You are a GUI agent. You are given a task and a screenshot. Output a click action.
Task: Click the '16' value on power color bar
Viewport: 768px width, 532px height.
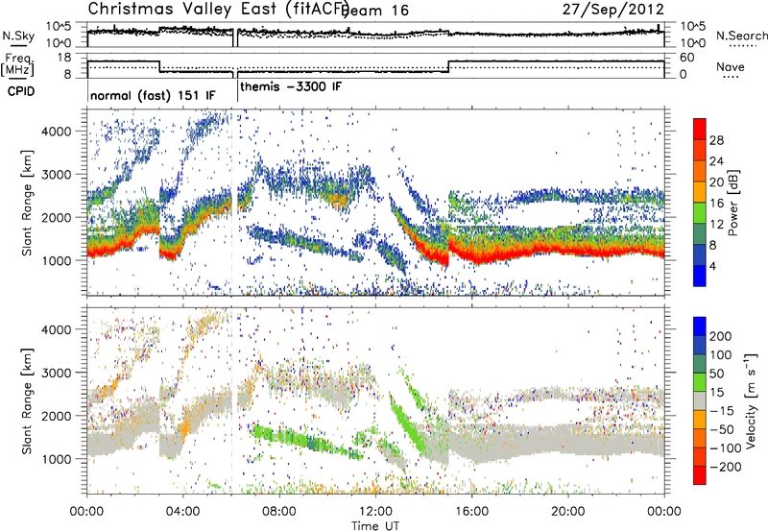pos(716,204)
